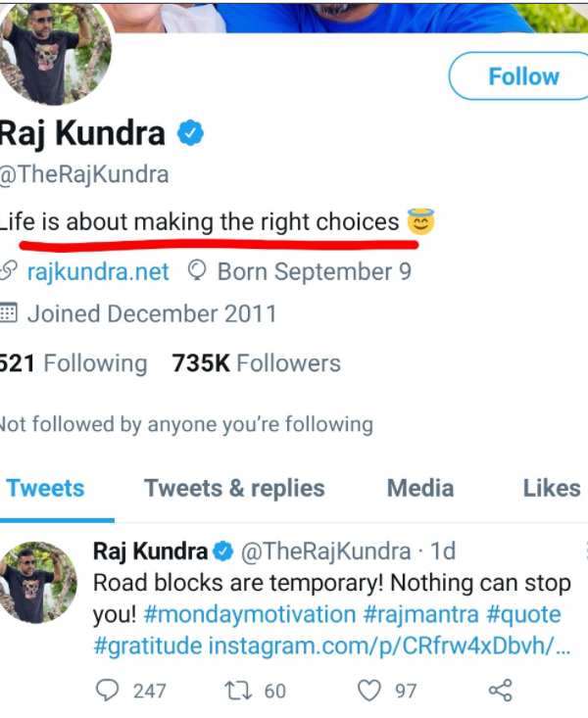
Task: Click the @TheRajKundra handle in the tweet
Action: coord(325,551)
